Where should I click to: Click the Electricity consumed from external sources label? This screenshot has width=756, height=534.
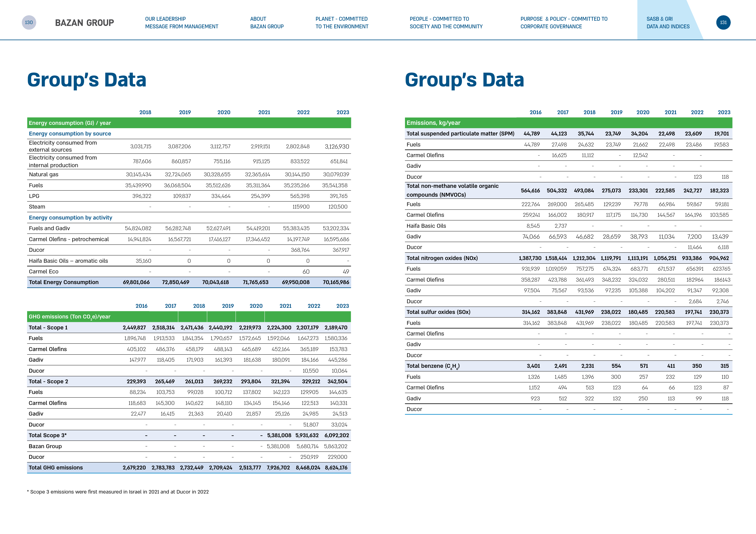pyautogui.click(x=63, y=146)
